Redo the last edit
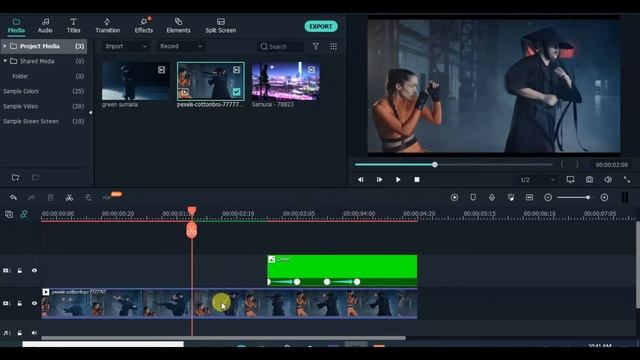The width and height of the screenshot is (640, 360). click(32, 198)
